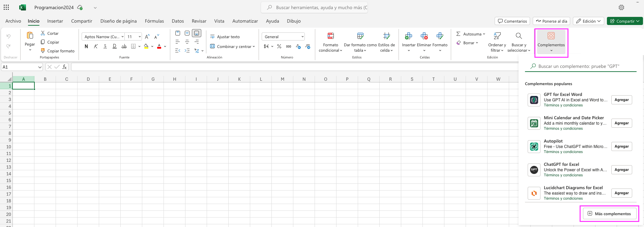Open the General number format dropdown
Screen dimensions: 644x227
tap(302, 36)
